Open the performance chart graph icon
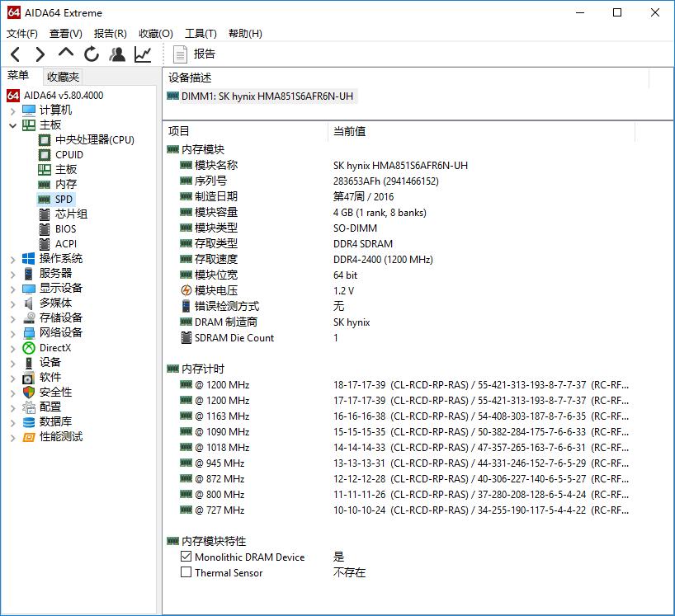The image size is (675, 616). [142, 54]
